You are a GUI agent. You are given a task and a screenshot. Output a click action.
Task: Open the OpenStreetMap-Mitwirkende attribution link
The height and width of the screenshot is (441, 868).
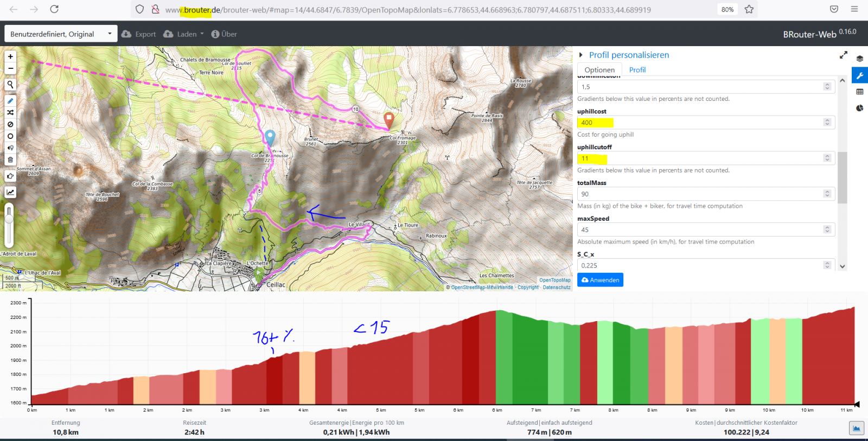click(x=482, y=287)
